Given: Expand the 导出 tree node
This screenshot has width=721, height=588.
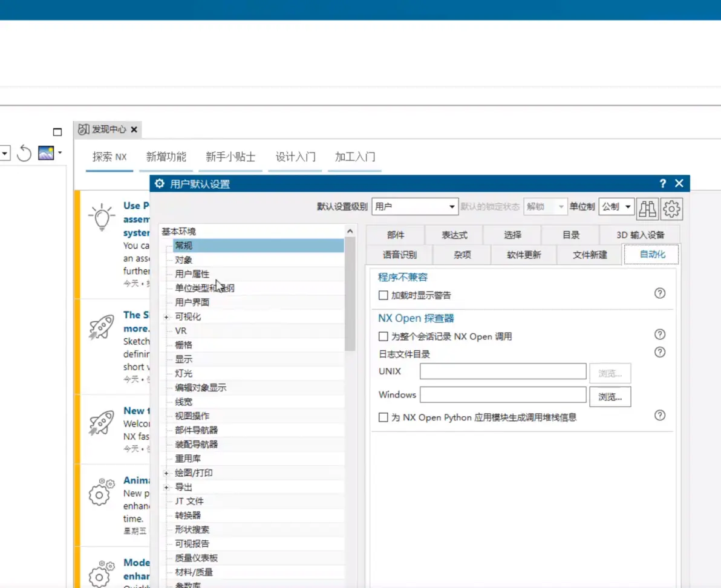Looking at the screenshot, I should click(166, 488).
